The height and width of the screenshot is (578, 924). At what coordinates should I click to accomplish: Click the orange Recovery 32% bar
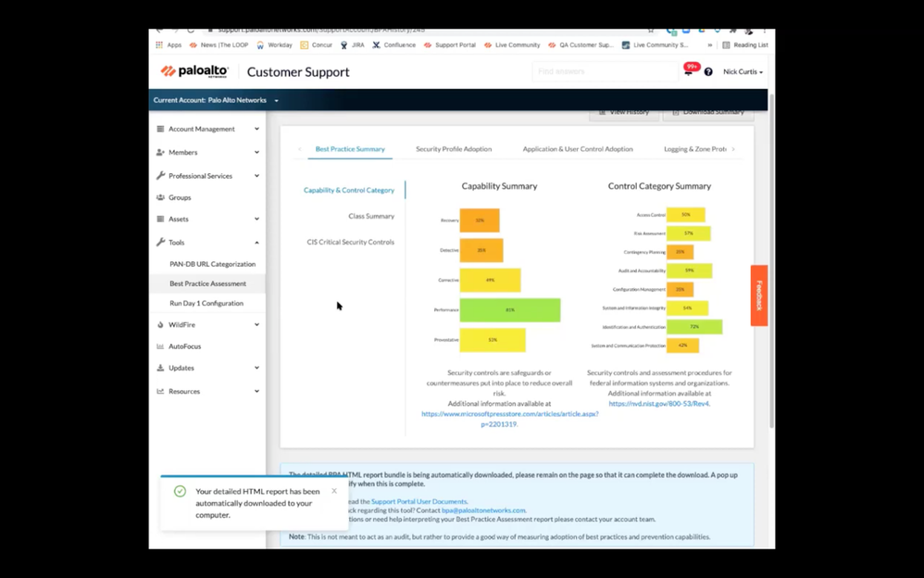[480, 220]
